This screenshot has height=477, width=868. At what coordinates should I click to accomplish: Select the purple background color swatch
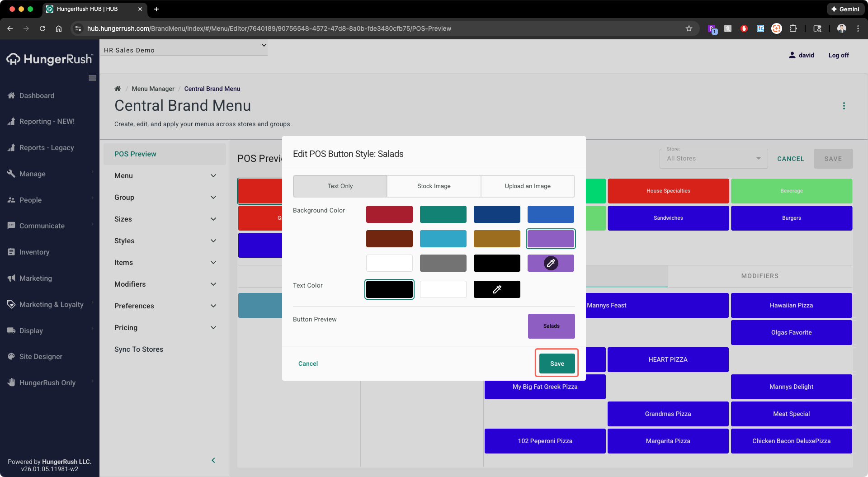coord(550,238)
